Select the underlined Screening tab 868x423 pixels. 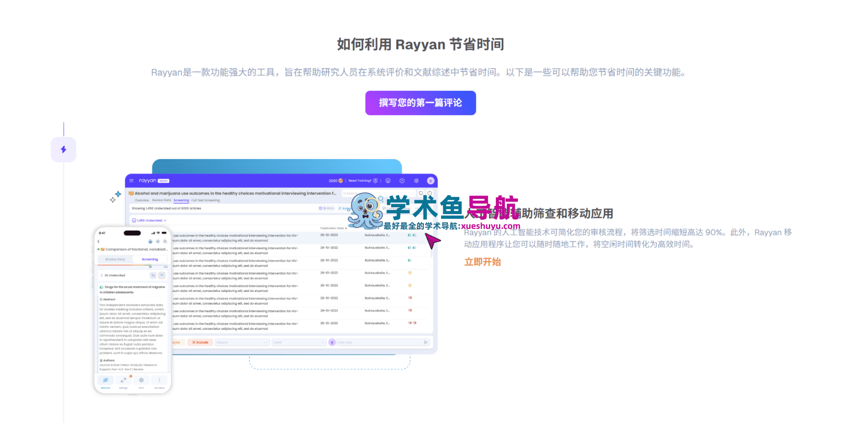(181, 200)
